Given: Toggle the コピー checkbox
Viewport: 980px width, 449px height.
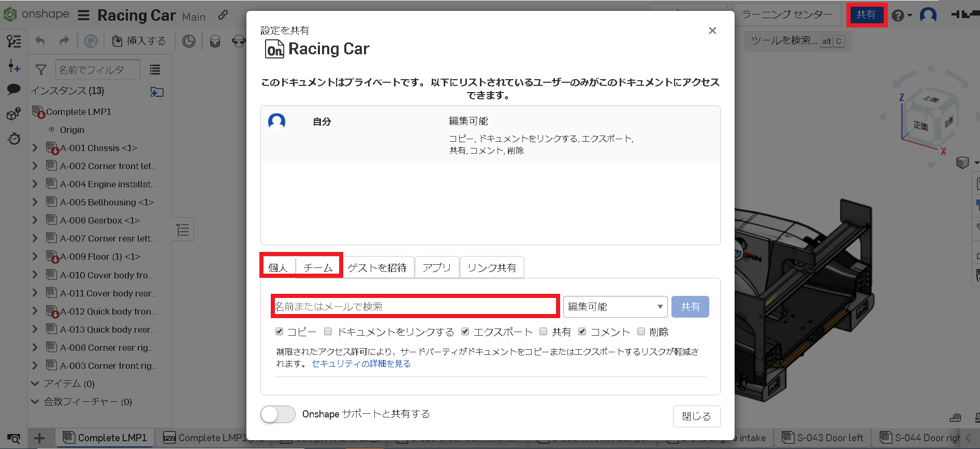Looking at the screenshot, I should 280,332.
